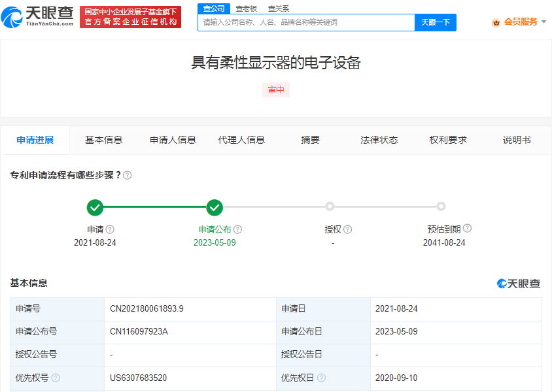The height and width of the screenshot is (392, 552).
Task: Switch to the 申请进展 tab
Action: pos(35,140)
